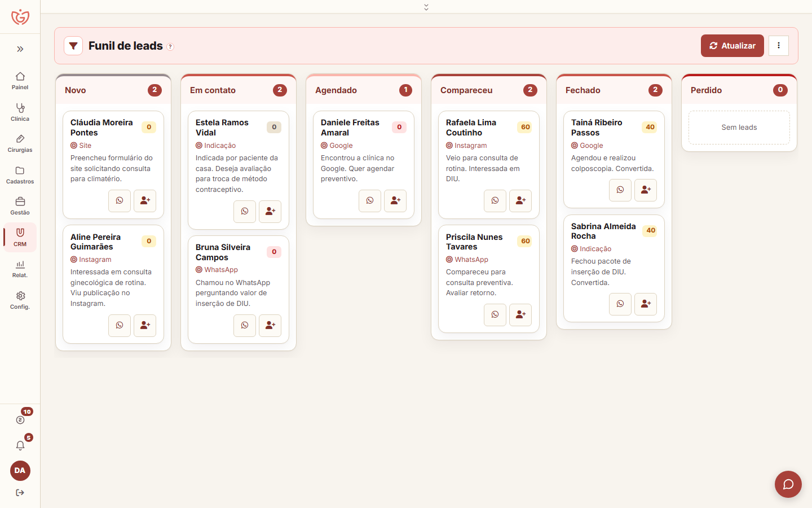Open the funnel filter icon

(73, 46)
